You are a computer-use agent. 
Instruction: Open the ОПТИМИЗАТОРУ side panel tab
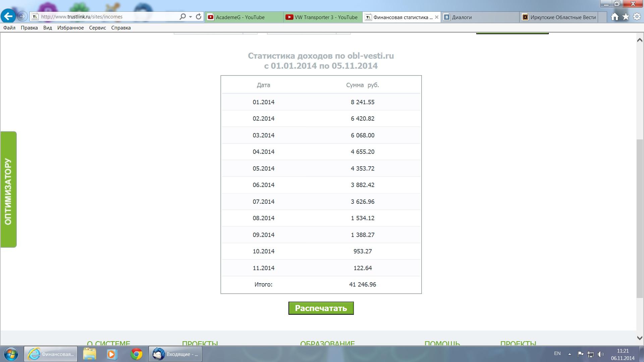click(x=8, y=190)
